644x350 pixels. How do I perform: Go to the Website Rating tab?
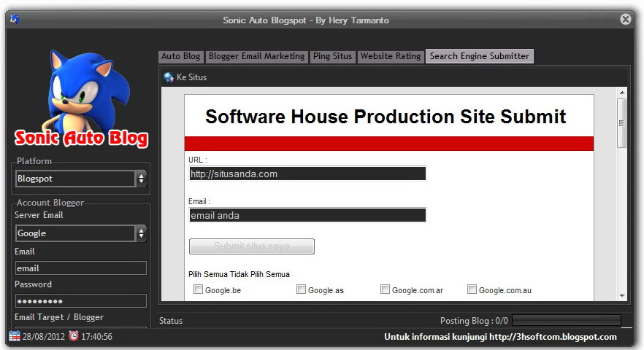point(391,56)
